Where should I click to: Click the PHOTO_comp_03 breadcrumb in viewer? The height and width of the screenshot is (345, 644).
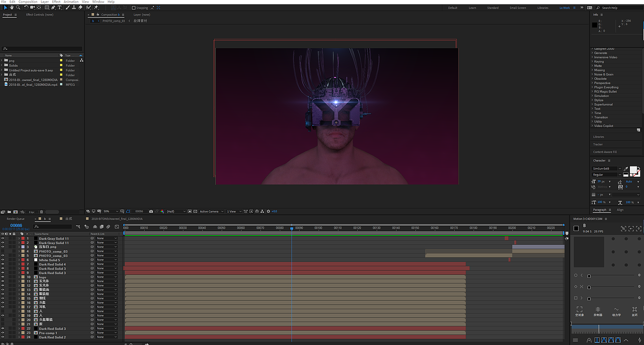113,21
